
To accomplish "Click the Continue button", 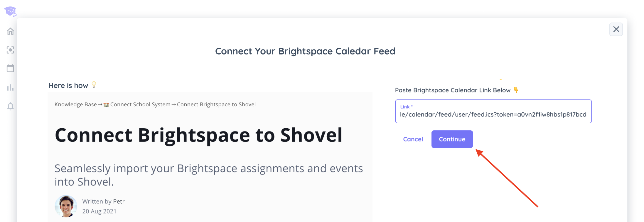I will (x=452, y=139).
